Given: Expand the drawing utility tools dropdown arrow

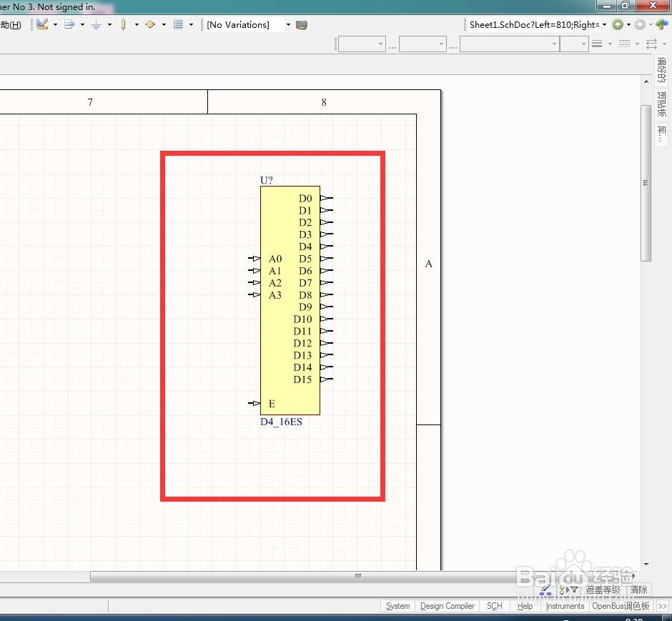Looking at the screenshot, I should point(55,25).
